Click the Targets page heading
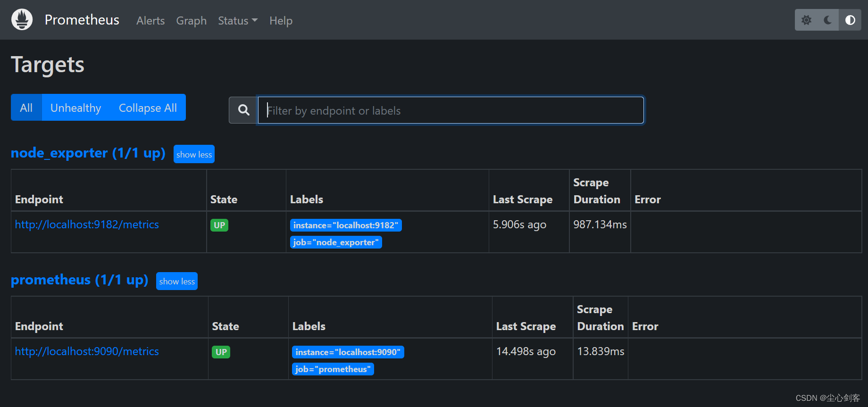The height and width of the screenshot is (407, 868). (48, 65)
